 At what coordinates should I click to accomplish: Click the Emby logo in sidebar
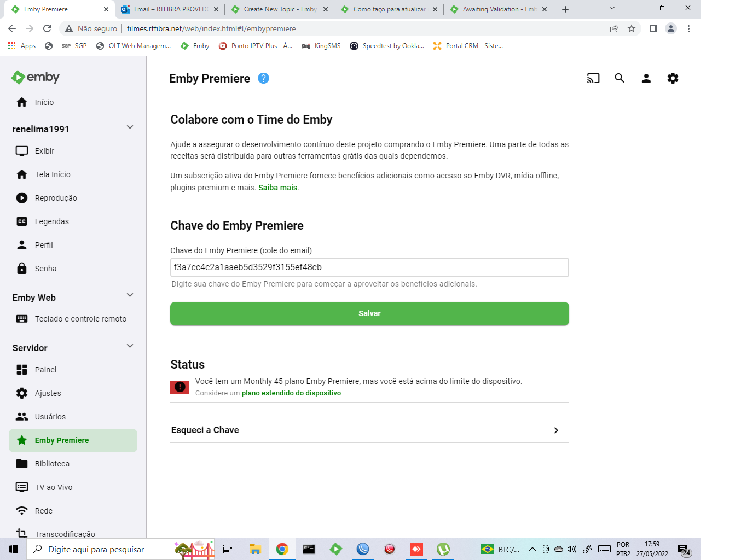36,77
